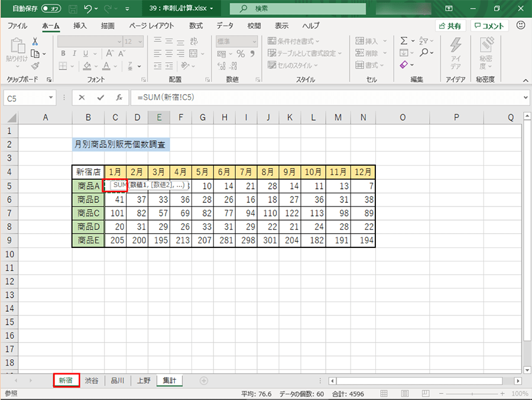Click the comma style icon

[252, 54]
